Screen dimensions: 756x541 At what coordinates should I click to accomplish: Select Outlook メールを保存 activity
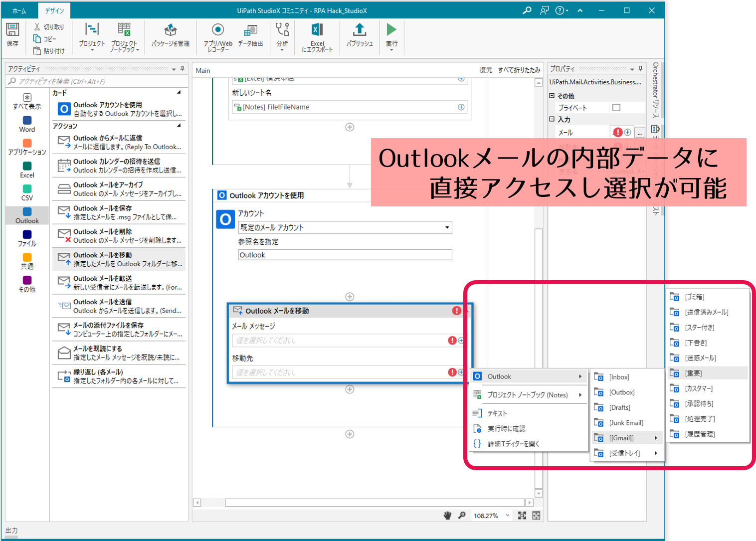[x=119, y=213]
